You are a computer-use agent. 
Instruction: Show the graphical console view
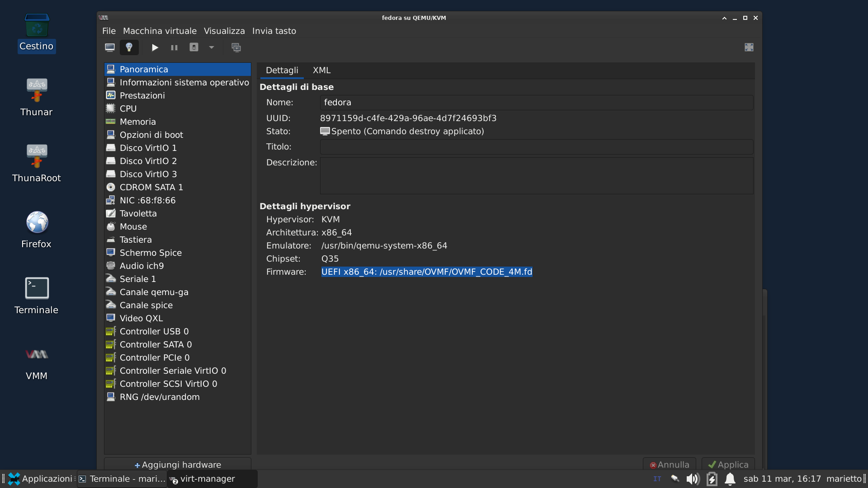click(110, 47)
